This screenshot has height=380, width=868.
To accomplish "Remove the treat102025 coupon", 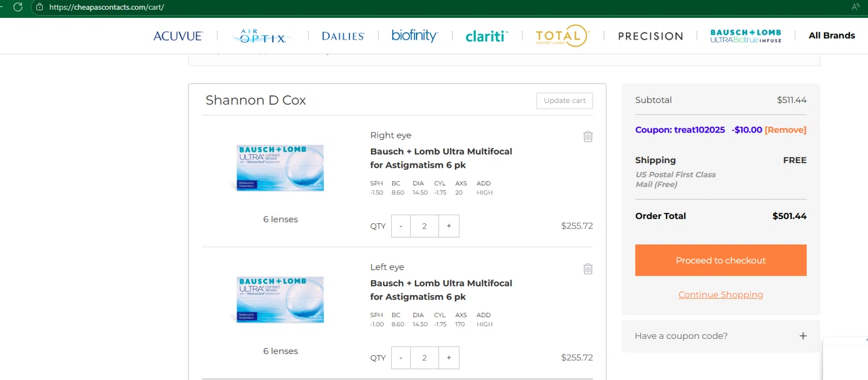I will tap(785, 130).
